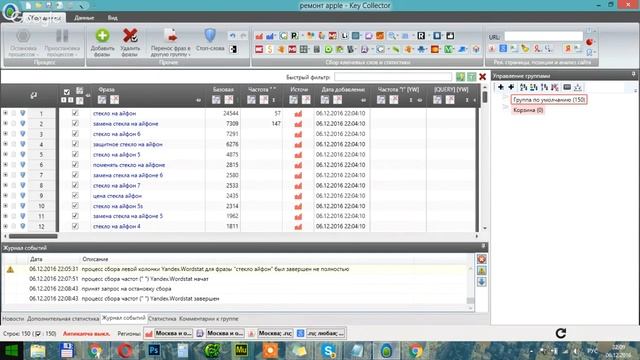Image resolution: width=640 pixels, height=360 pixels.
Task: Click the first plus icon in groups panel
Action: click(x=500, y=87)
